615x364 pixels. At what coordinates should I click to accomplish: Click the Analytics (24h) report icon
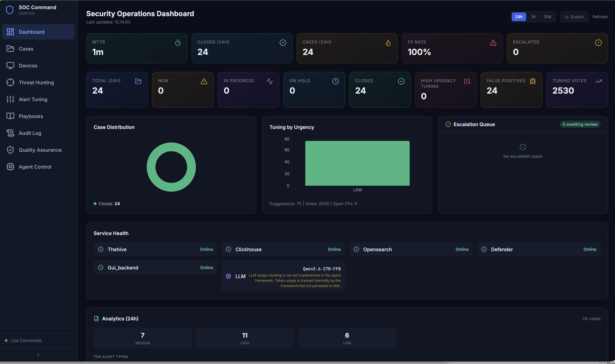coord(96,319)
